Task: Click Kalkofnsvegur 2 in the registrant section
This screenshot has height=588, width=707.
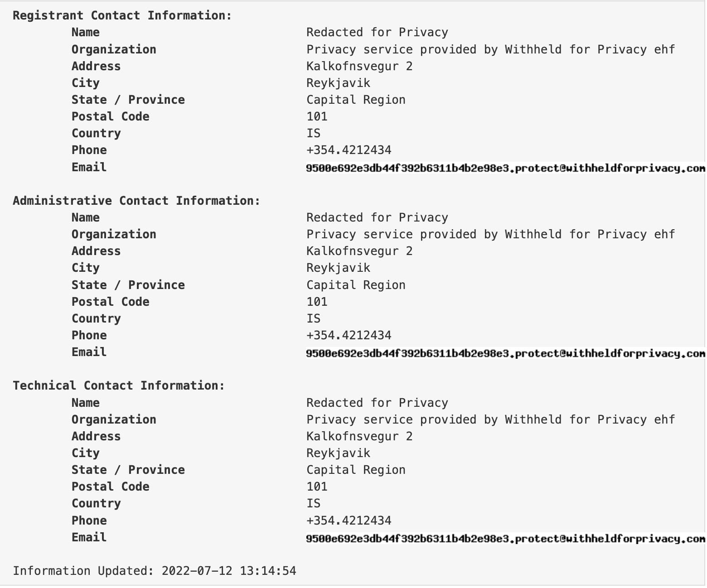Action: pos(359,66)
